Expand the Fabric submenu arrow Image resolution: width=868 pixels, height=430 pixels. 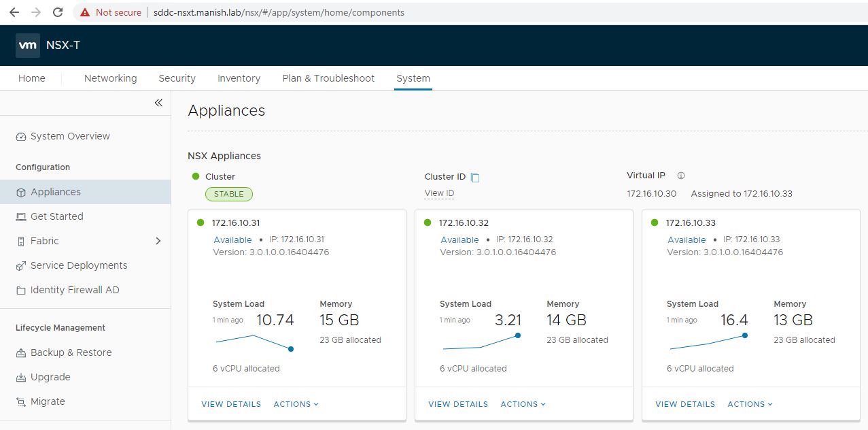point(158,241)
